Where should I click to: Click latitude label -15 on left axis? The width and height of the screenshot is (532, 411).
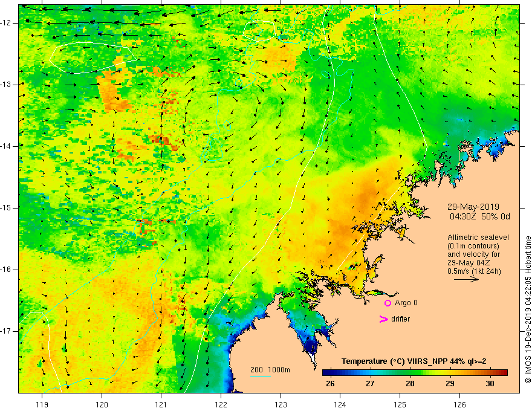(x=7, y=208)
